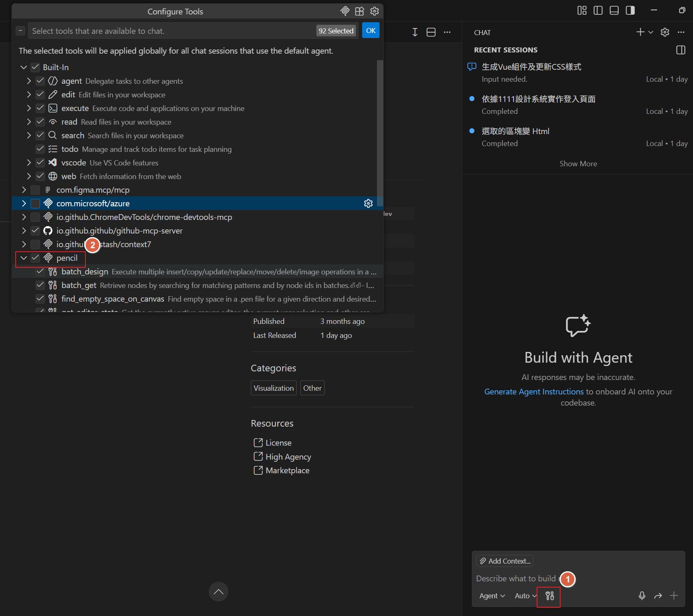Enable the com.figma.mcp/mcp checkbox
The height and width of the screenshot is (616, 693).
click(35, 190)
